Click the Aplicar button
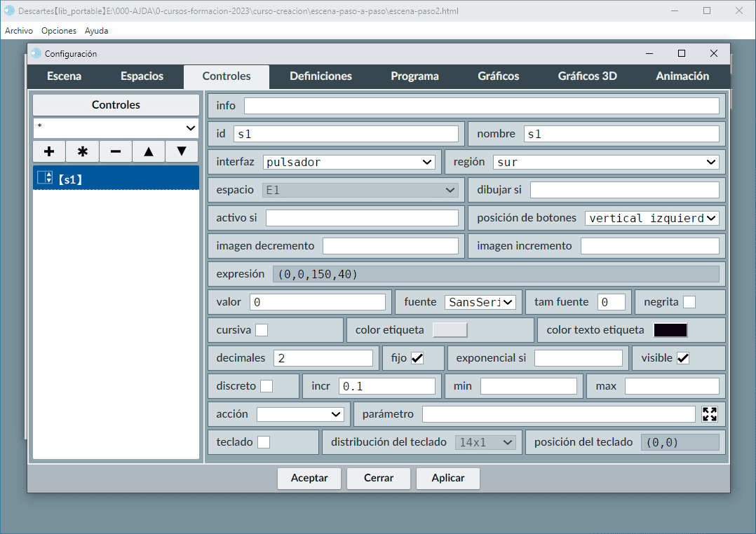Image resolution: width=756 pixels, height=534 pixels. pos(447,478)
